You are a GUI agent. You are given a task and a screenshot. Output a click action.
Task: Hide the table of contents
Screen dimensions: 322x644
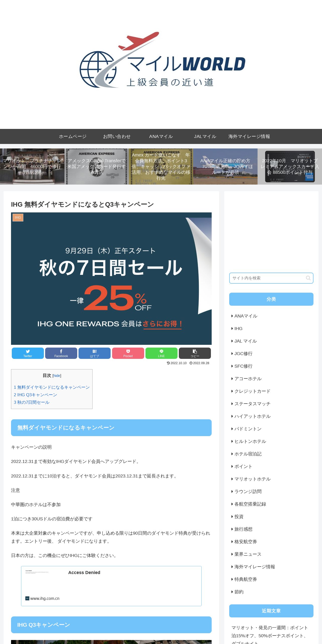[x=57, y=376]
